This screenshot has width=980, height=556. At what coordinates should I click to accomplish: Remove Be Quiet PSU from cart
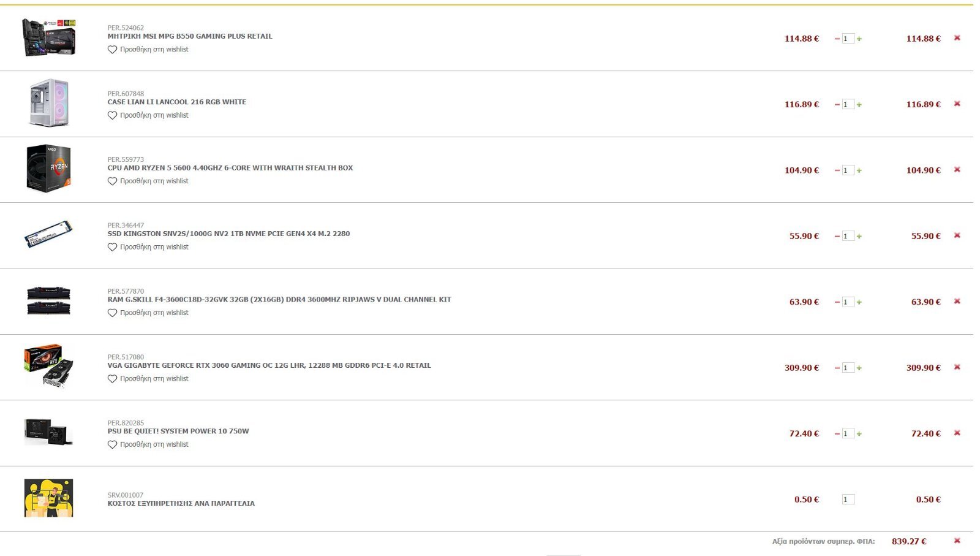[957, 433]
